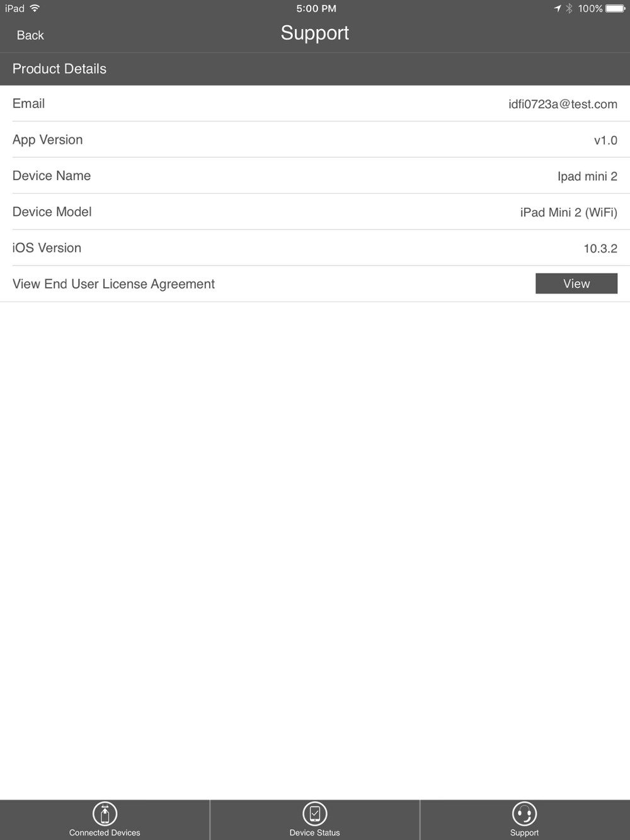This screenshot has height=840, width=630.
Task: Click the WiFi signal status icon
Action: click(35, 8)
